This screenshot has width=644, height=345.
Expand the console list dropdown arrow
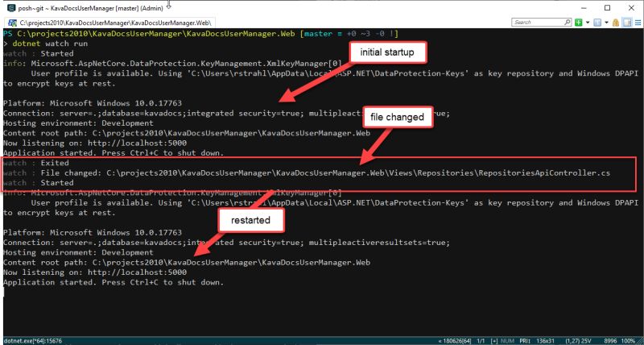607,23
